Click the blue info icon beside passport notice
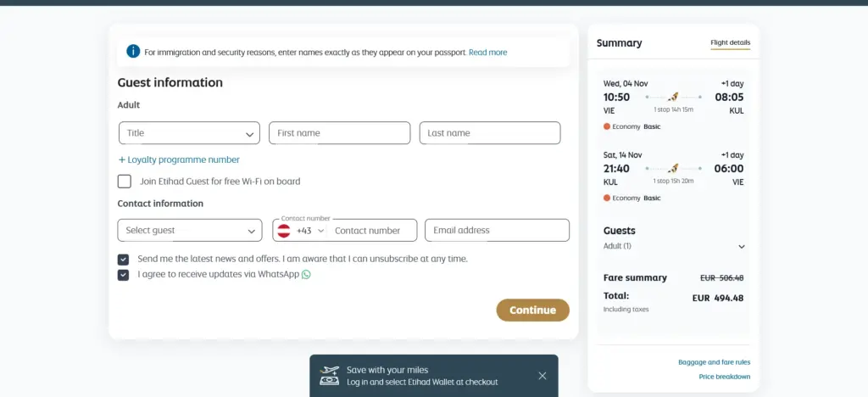The image size is (868, 397). (x=133, y=52)
